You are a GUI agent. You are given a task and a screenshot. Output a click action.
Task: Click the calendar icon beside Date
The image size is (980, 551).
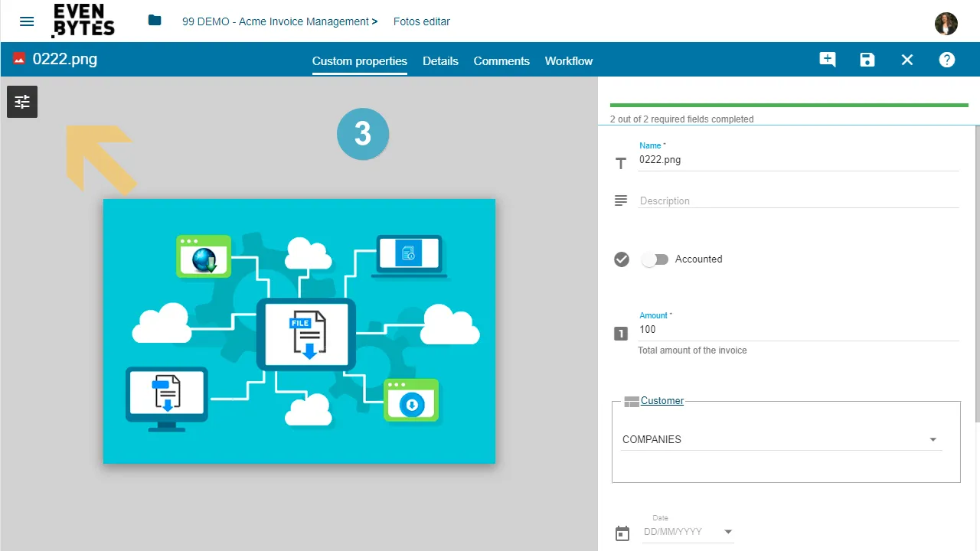[x=622, y=533]
